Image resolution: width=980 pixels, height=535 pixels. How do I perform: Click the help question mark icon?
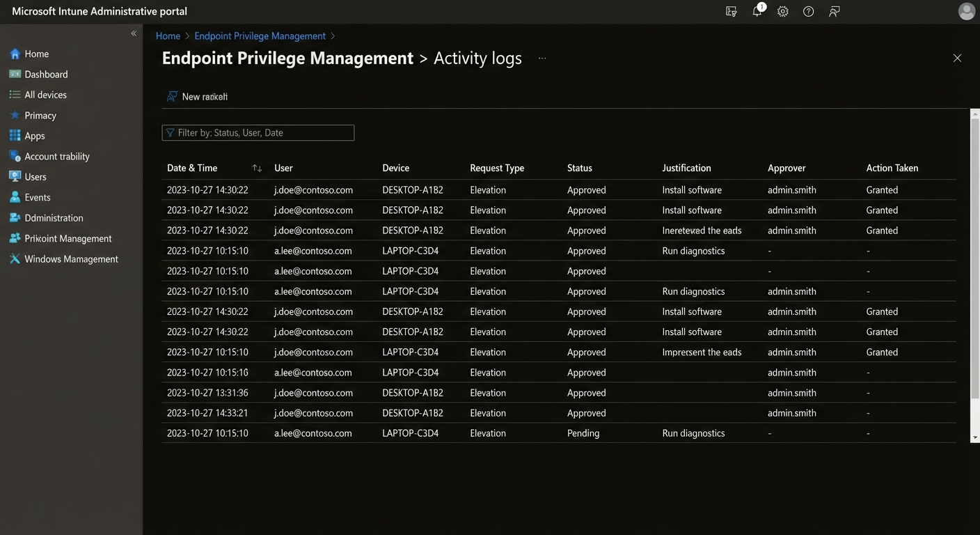(x=808, y=11)
